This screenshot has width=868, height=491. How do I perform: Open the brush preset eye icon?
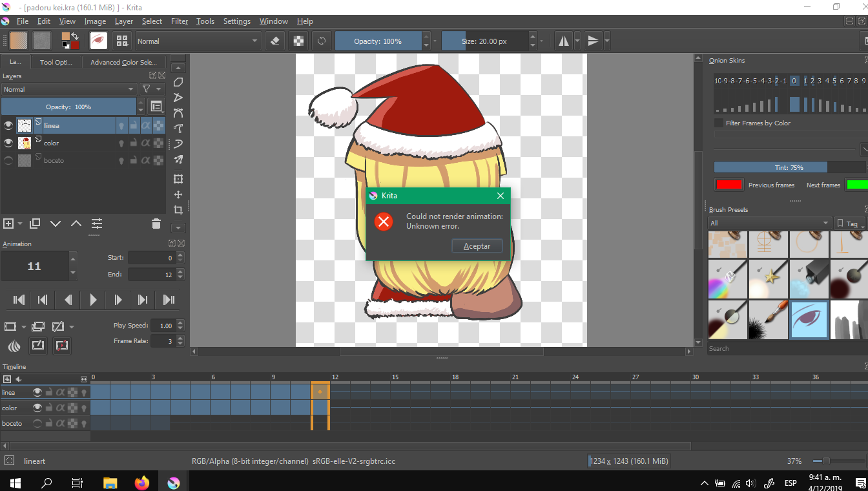click(x=98, y=41)
